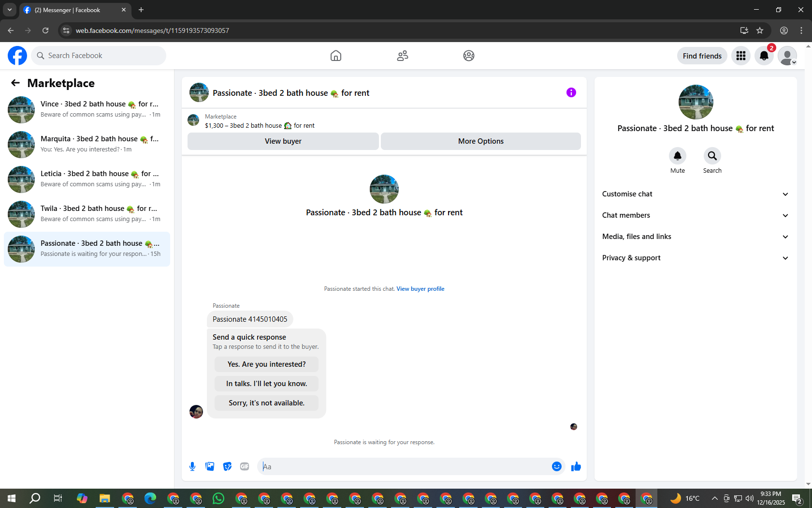Open conversation information icon
812x508 pixels.
point(571,92)
